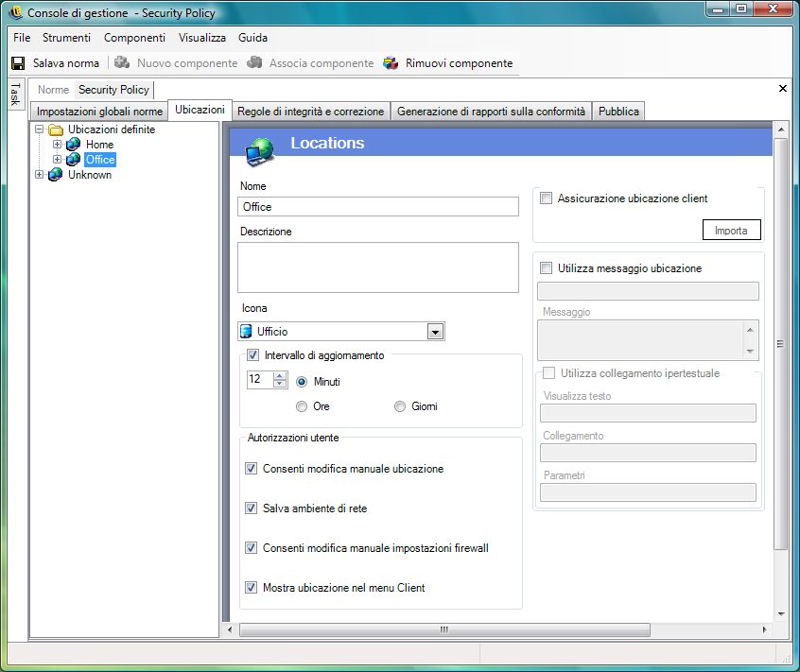Viewport: 800px width, 672px height.
Task: Click horizontal scrollbar right arrow
Action: pyautogui.click(x=764, y=629)
